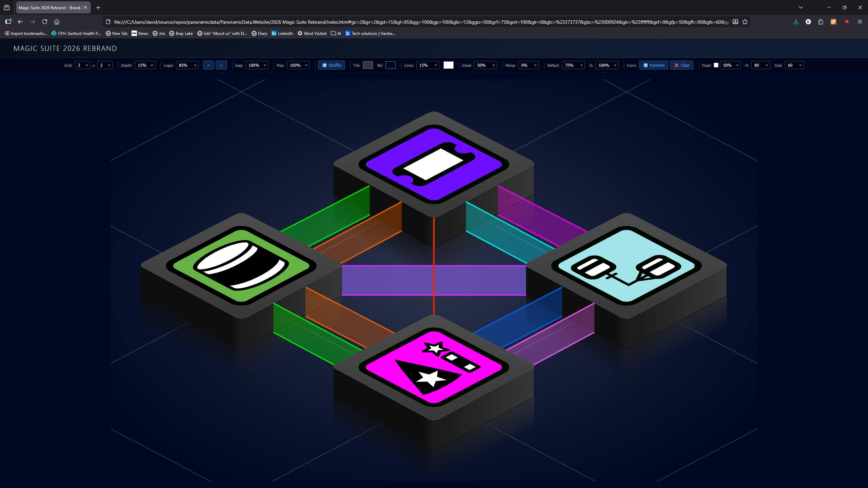
Task: Open the Depth 15% dropdown
Action: click(145, 65)
